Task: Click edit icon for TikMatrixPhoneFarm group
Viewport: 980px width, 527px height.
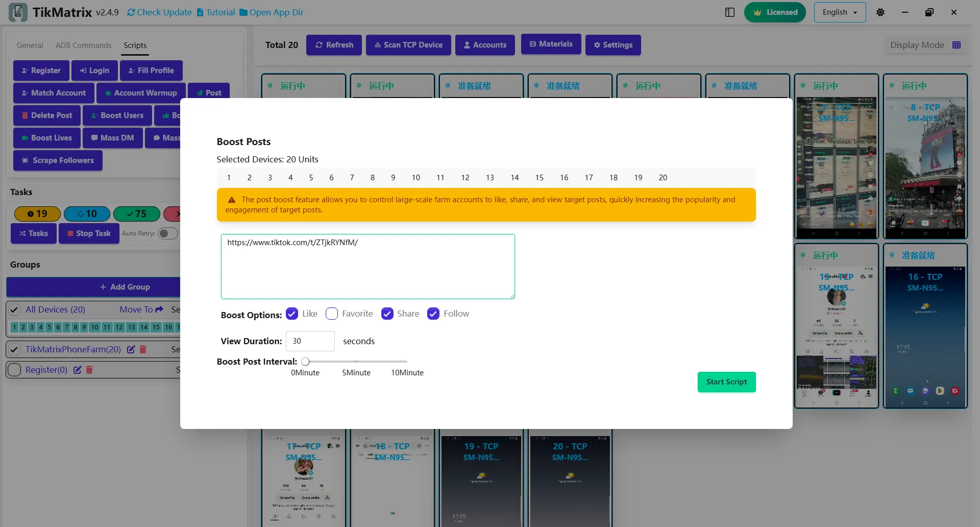Action: (131, 349)
